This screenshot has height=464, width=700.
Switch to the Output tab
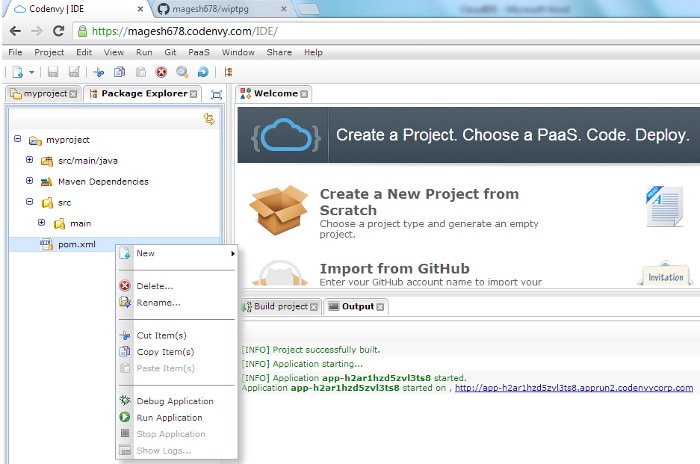point(356,307)
